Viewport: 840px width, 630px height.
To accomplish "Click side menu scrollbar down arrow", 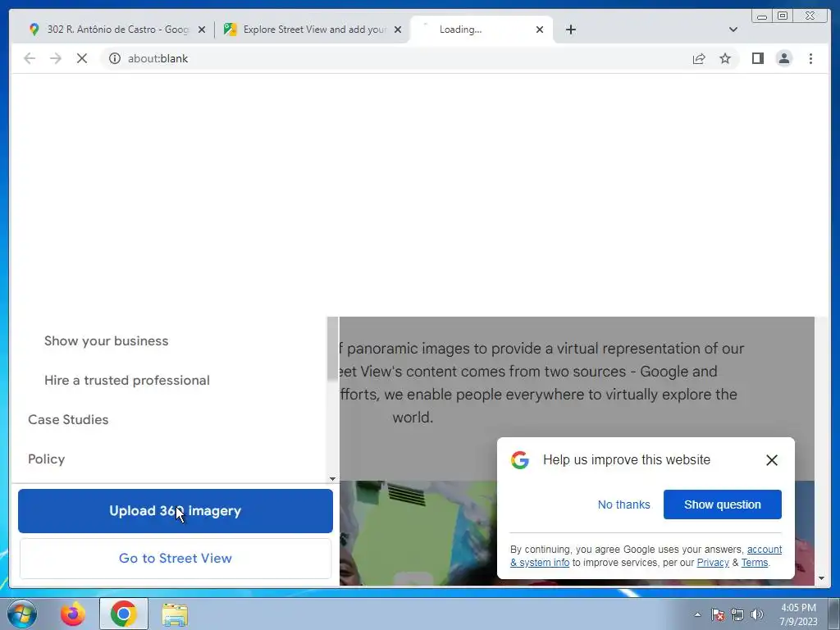I will tap(332, 479).
